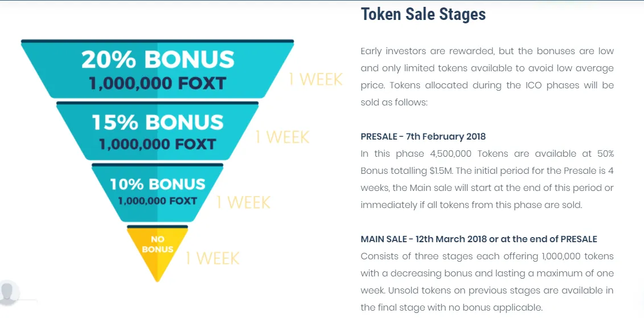The height and width of the screenshot is (318, 644).
Task: Select the 20% BONUS funnel tier
Action: (157, 69)
